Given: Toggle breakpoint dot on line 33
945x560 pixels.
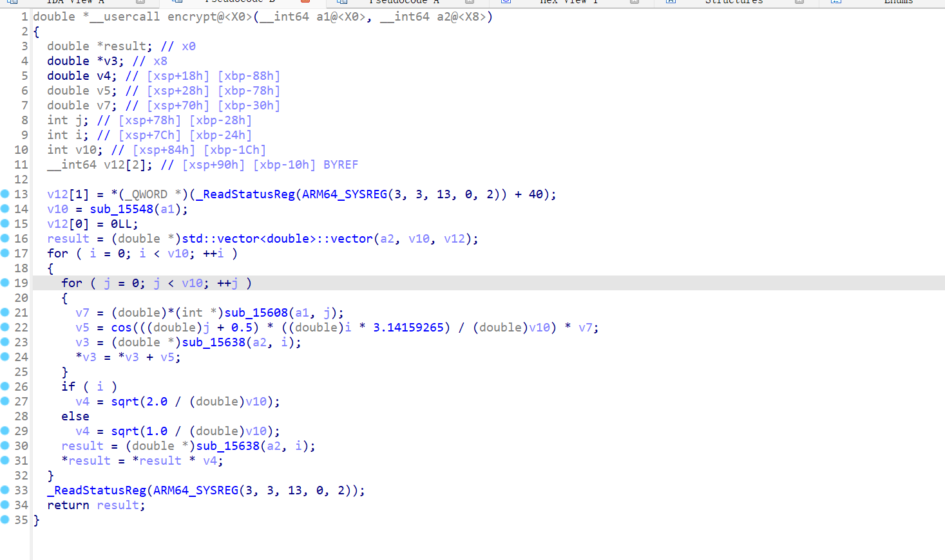Looking at the screenshot, I should tap(5, 490).
